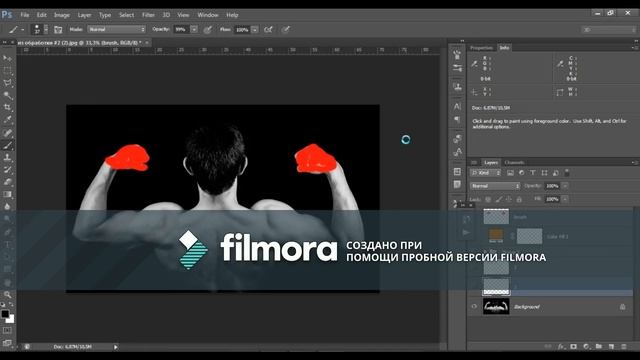Enable airbrush-style build-up icon
640x360 pixels.
pos(268,29)
